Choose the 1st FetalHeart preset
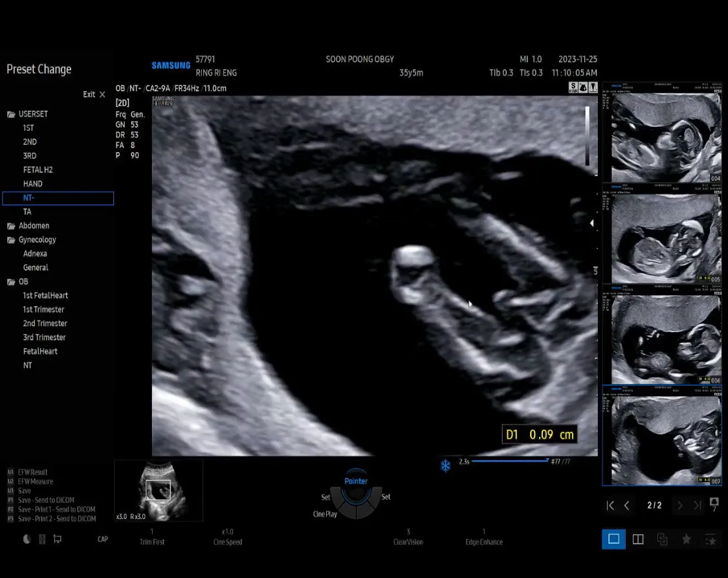 [x=45, y=295]
